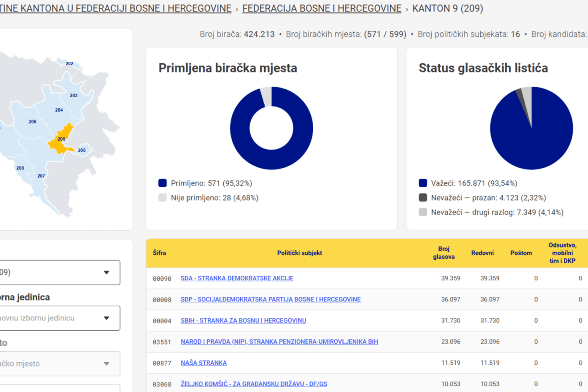This screenshot has width=588, height=392.
Task: Go to Federacija Bosne i Hercegovine breadcrumb
Action: pos(322,8)
